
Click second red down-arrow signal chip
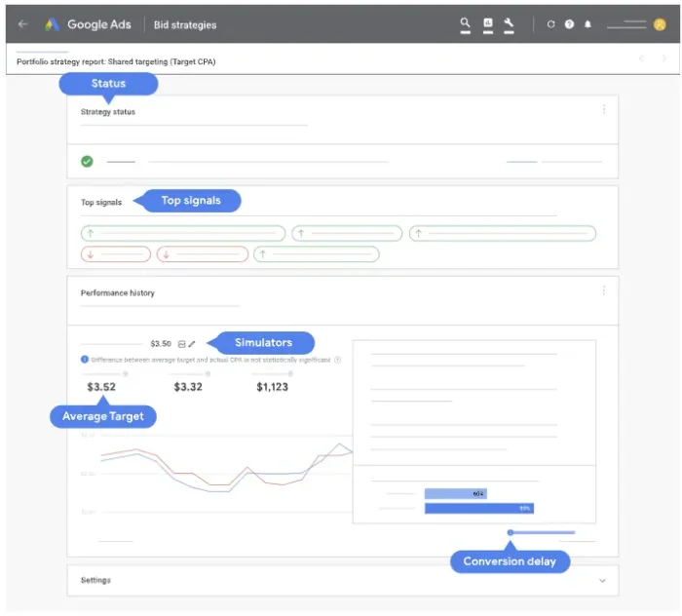[203, 254]
